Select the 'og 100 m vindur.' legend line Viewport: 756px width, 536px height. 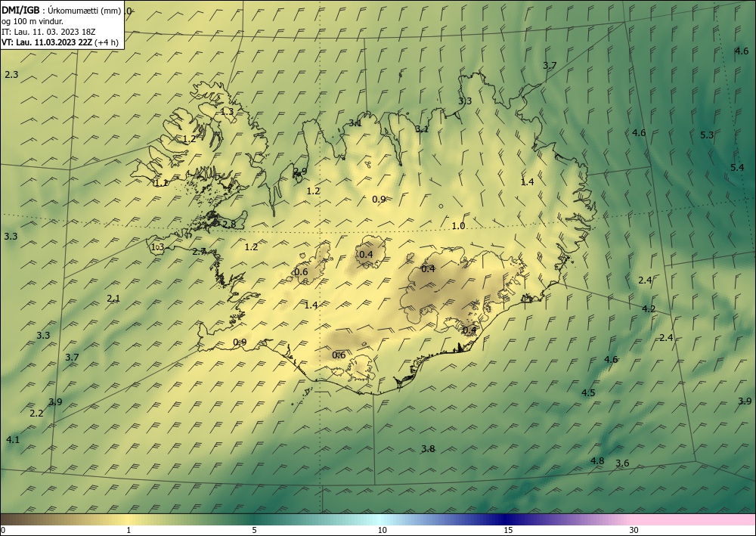(33, 21)
